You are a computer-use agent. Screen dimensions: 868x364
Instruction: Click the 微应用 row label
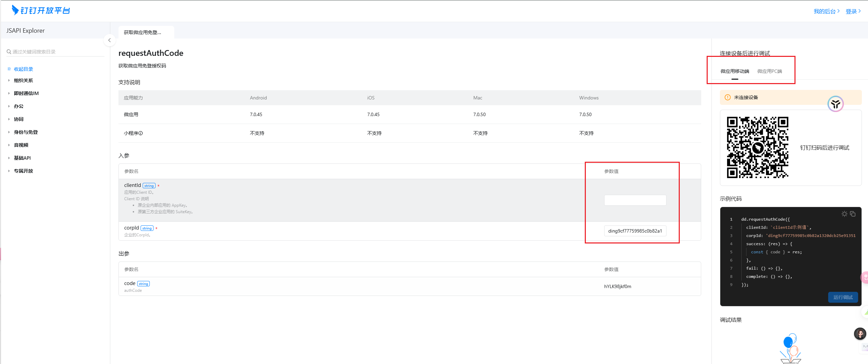pyautogui.click(x=131, y=114)
